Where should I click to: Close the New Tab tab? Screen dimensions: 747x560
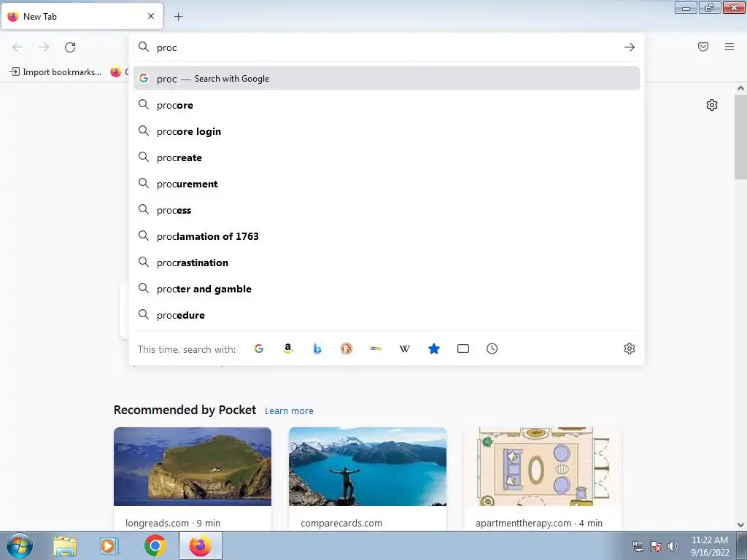coord(151,16)
